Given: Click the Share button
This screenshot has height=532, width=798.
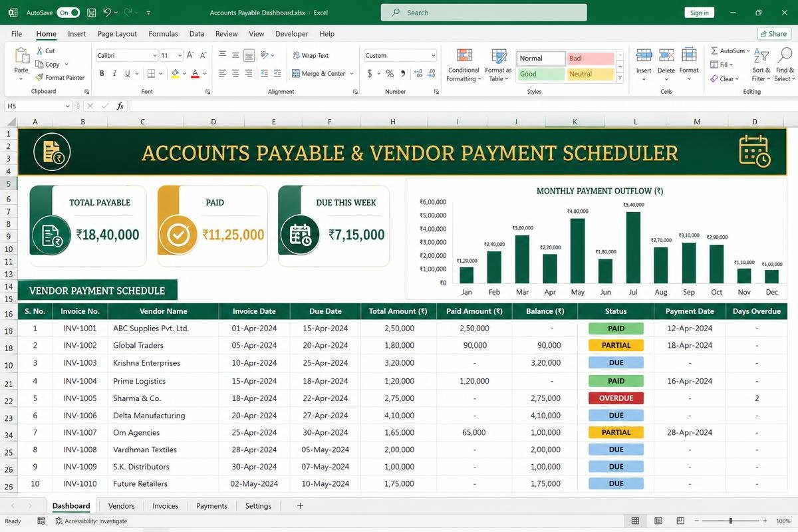Looking at the screenshot, I should [x=774, y=34].
